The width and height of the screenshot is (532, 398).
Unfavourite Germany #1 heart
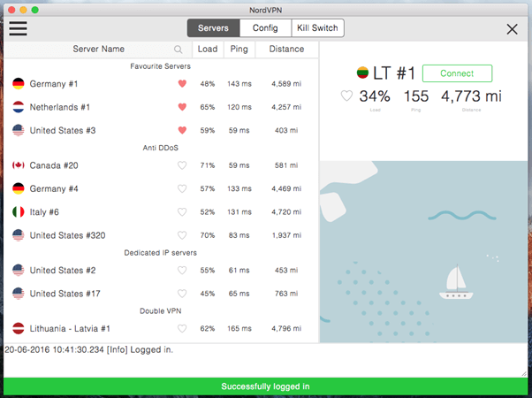pos(182,83)
